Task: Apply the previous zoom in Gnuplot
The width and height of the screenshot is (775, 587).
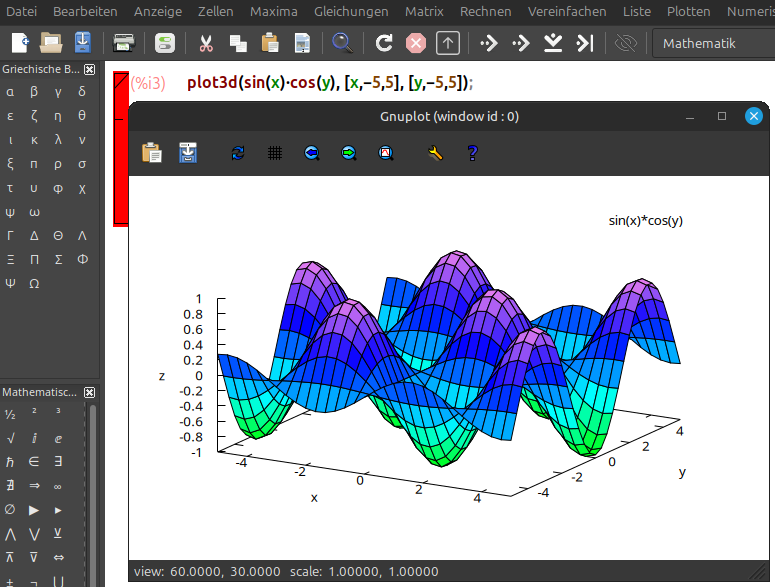Action: tap(311, 153)
